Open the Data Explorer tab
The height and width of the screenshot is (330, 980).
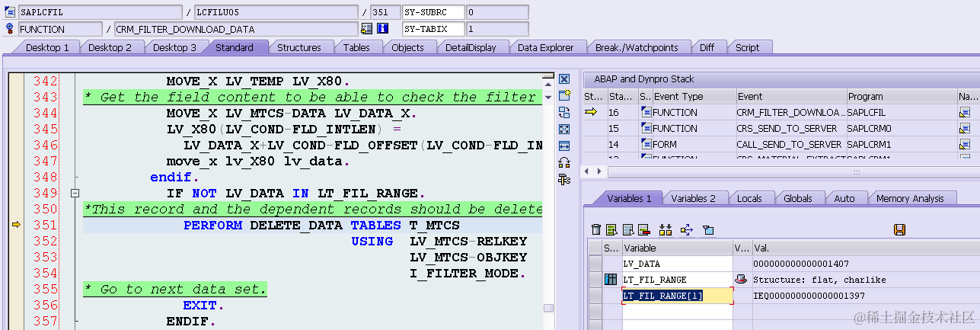click(x=545, y=47)
